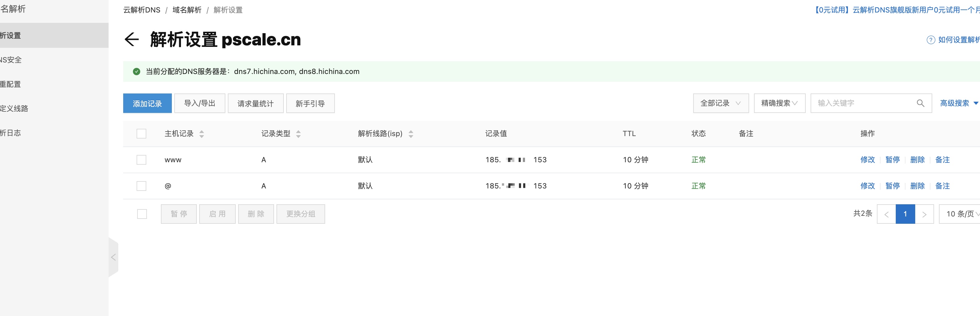Viewport: 980px width, 316px height.
Task: Click the 添加记录 button
Action: (x=147, y=103)
